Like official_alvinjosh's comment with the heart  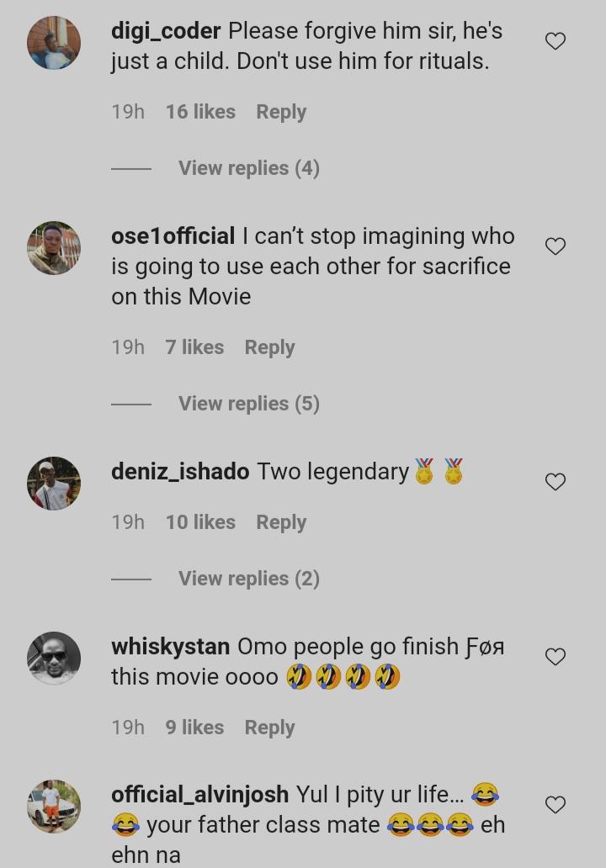click(555, 805)
